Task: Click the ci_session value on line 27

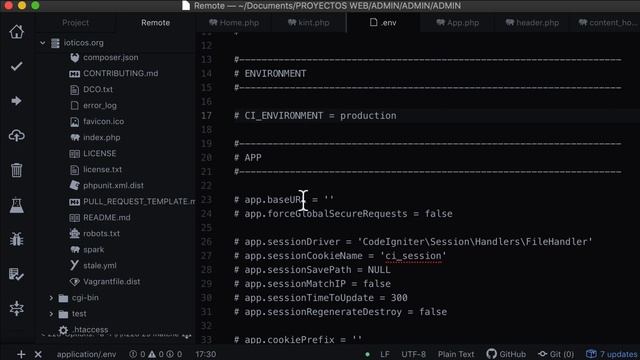Action: pyautogui.click(x=413, y=256)
